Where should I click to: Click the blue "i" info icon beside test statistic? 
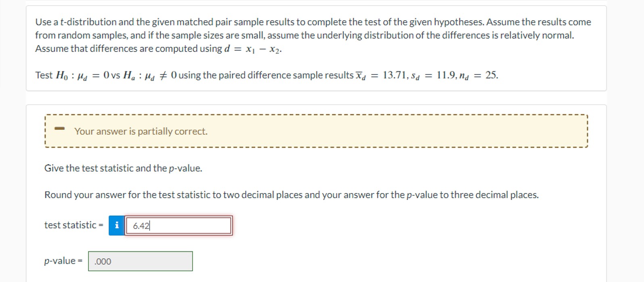pyautogui.click(x=116, y=226)
